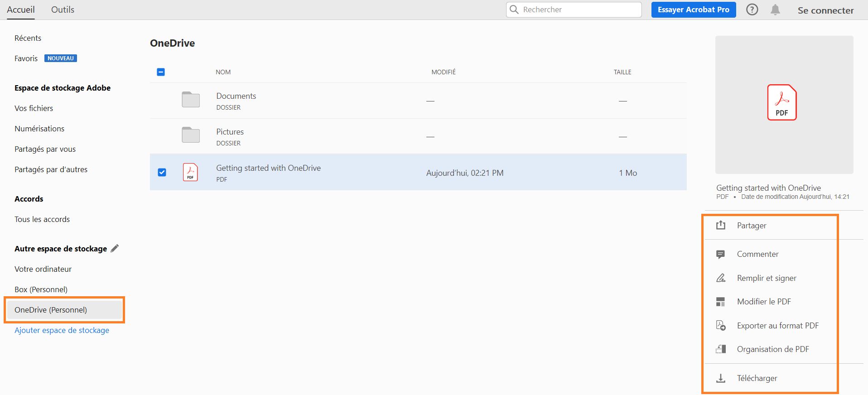This screenshot has width=868, height=395.
Task: Click the Organisation de PDF icon
Action: click(x=721, y=349)
